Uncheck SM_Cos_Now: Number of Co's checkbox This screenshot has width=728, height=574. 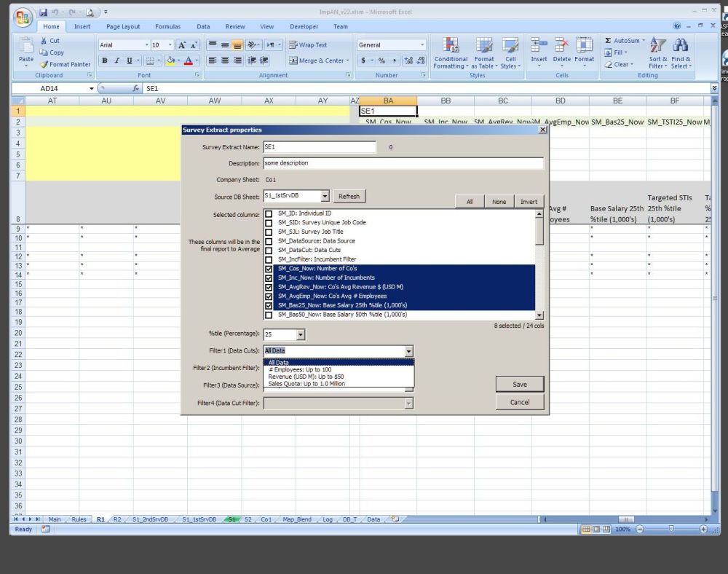[269, 269]
